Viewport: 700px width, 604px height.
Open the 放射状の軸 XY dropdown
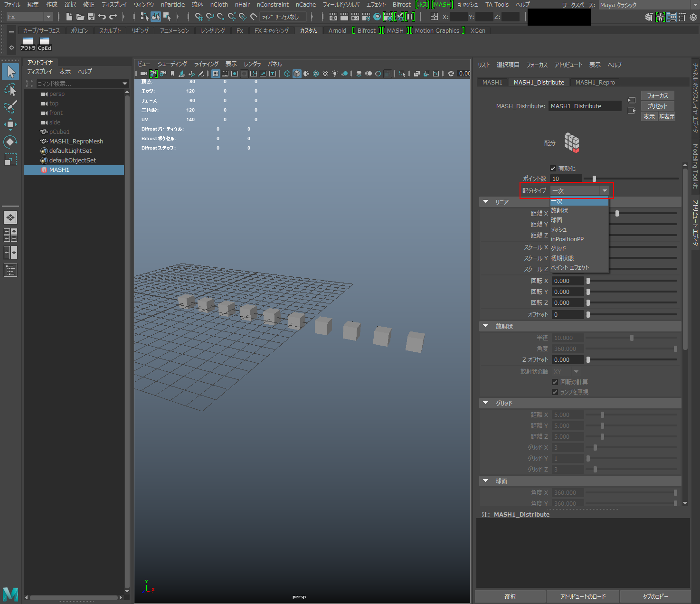click(566, 371)
